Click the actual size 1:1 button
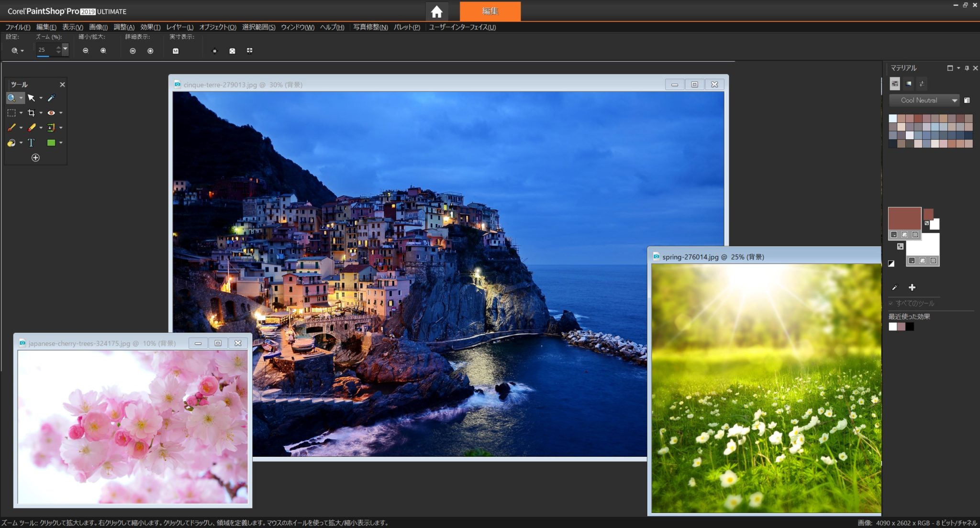 (176, 51)
